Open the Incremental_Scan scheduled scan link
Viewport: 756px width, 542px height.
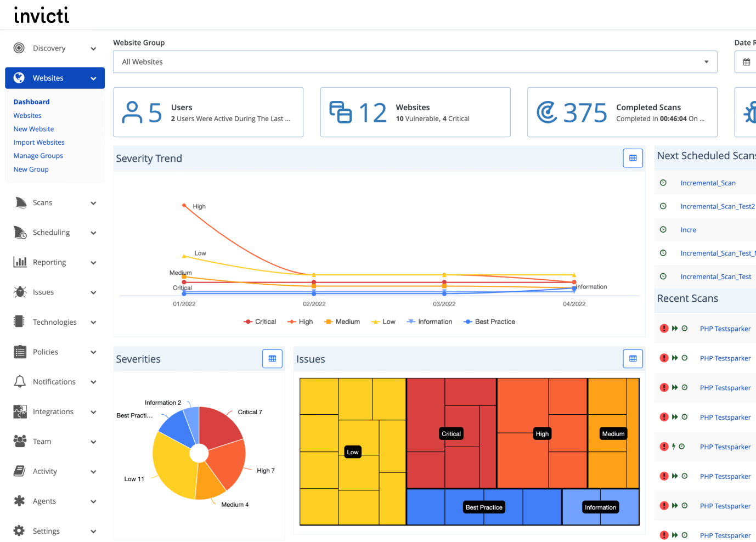click(x=708, y=183)
